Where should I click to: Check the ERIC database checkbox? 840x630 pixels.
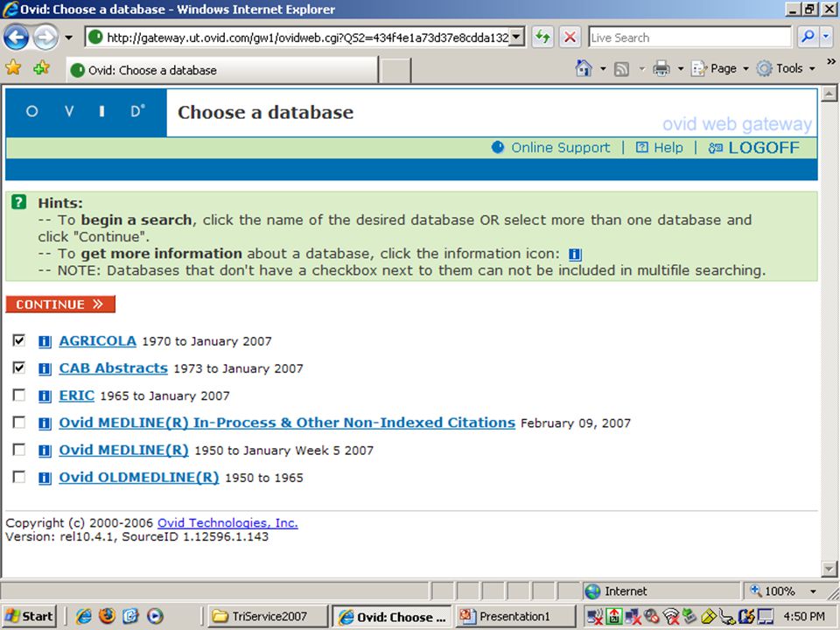[18, 395]
